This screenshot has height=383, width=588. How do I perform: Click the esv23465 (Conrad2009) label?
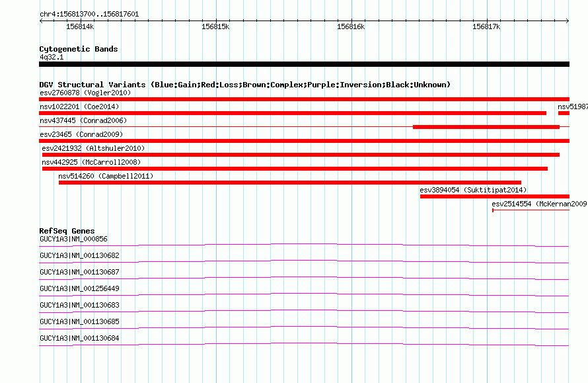pyautogui.click(x=81, y=134)
